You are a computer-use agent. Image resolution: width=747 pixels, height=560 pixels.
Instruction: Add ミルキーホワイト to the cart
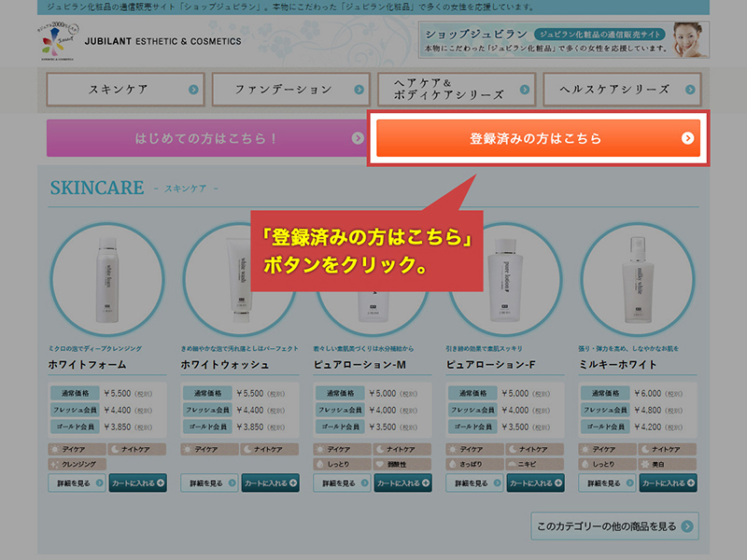[668, 483]
